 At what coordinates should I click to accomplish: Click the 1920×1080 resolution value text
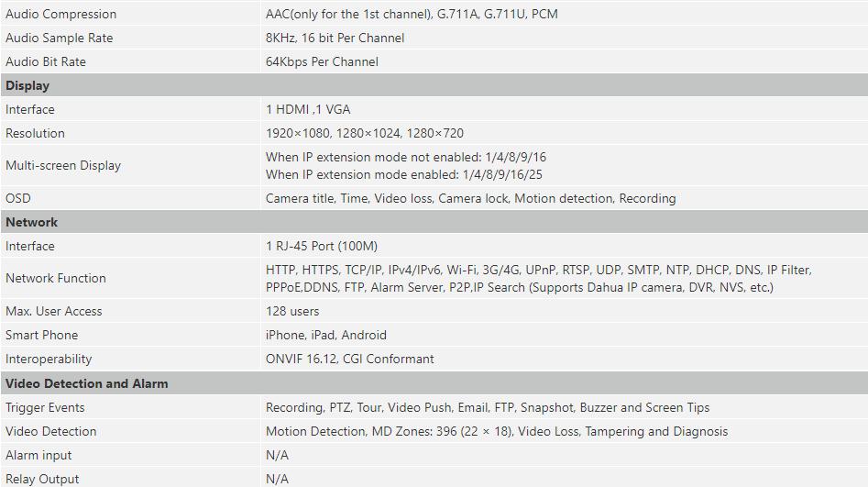(x=364, y=133)
